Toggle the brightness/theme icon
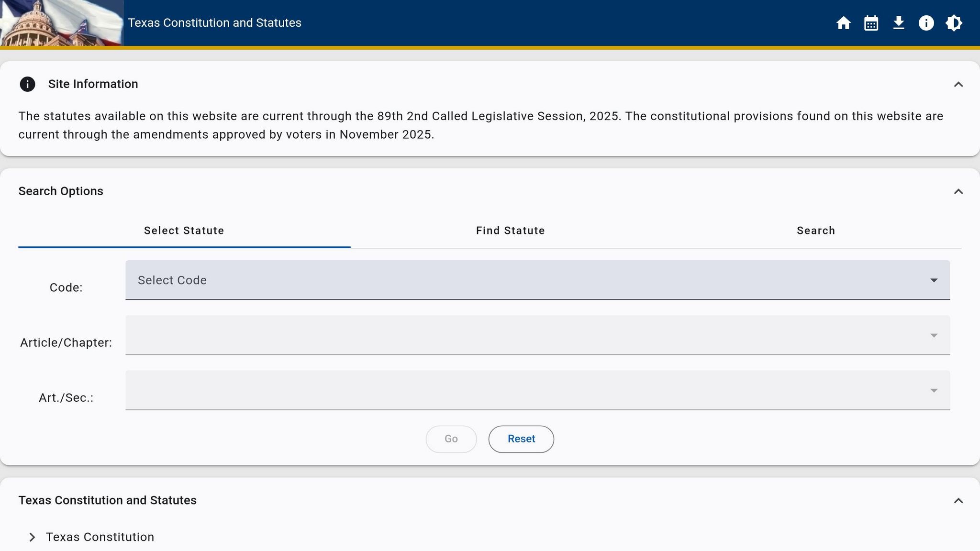Viewport: 980px width, 551px height. 954,23
